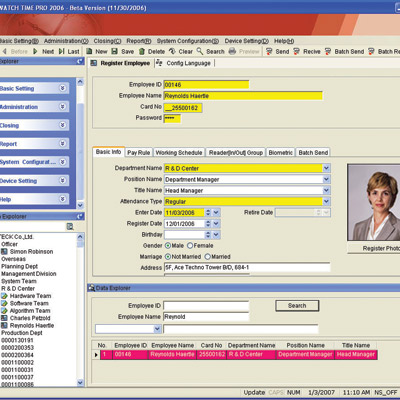Open Register Date calendar dropdown
Image resolution: width=400 pixels, height=400 pixels.
[x=216, y=224]
